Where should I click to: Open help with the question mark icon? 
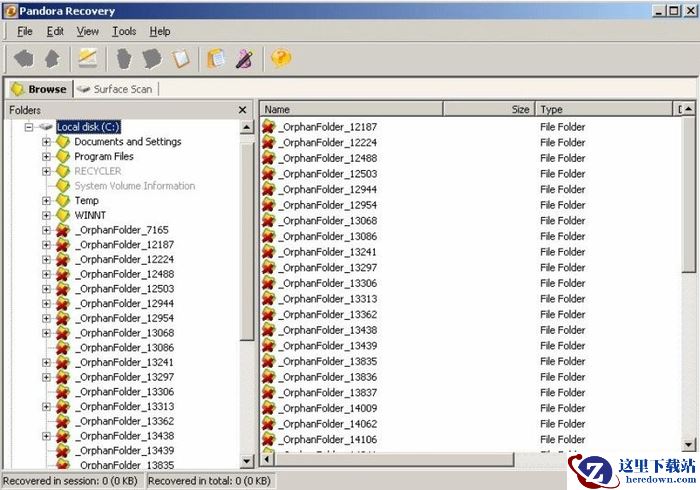pyautogui.click(x=281, y=58)
